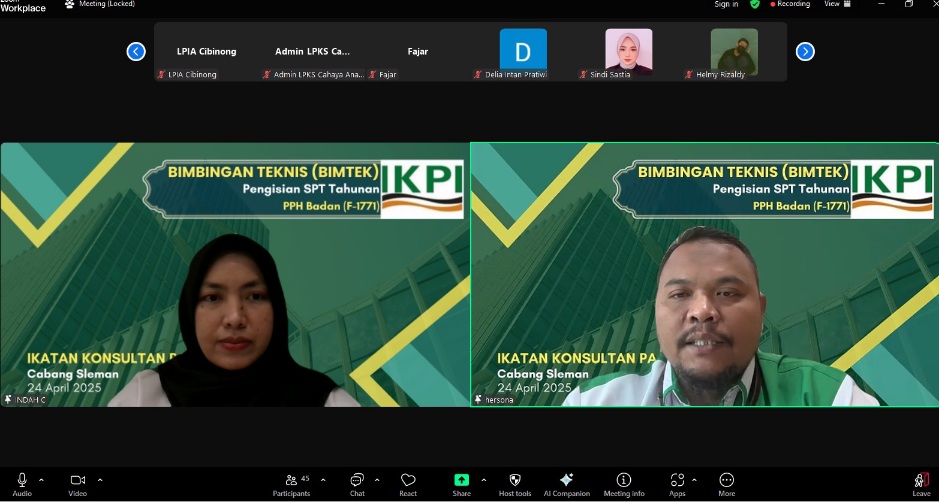
Task: Select hersona active speaker video
Action: tap(704, 274)
